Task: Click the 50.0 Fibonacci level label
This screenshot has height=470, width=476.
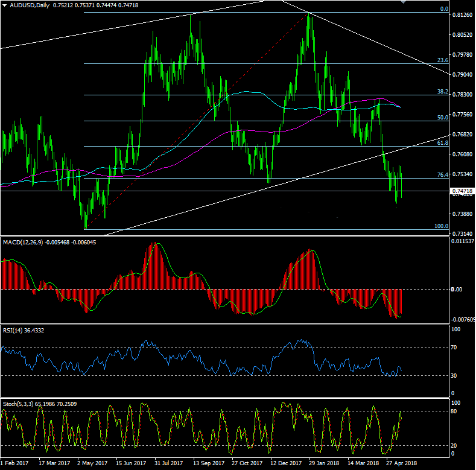Action: 442,118
